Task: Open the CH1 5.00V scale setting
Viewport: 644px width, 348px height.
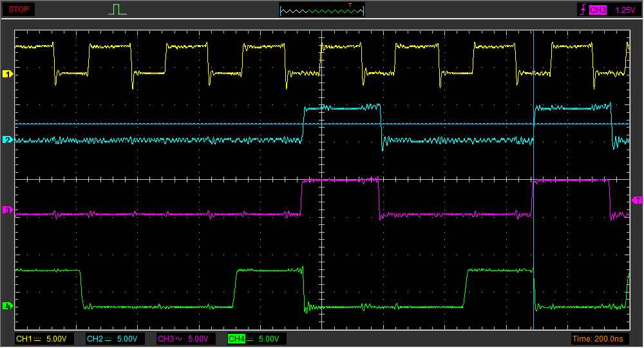Action: [56, 339]
